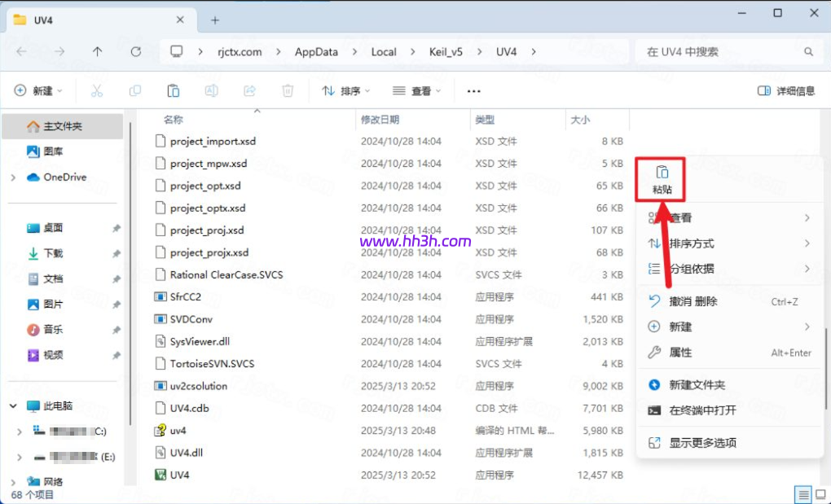Toggle the 详细信息 details pane
The width and height of the screenshot is (831, 504).
785,91
